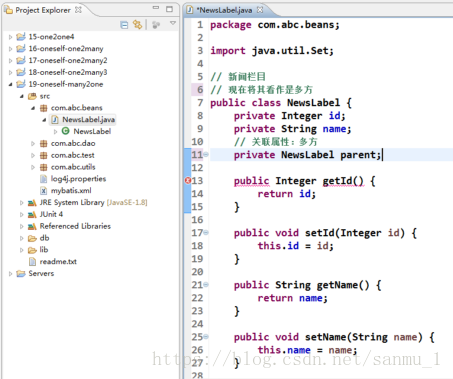Click the db folder icon

point(32,238)
